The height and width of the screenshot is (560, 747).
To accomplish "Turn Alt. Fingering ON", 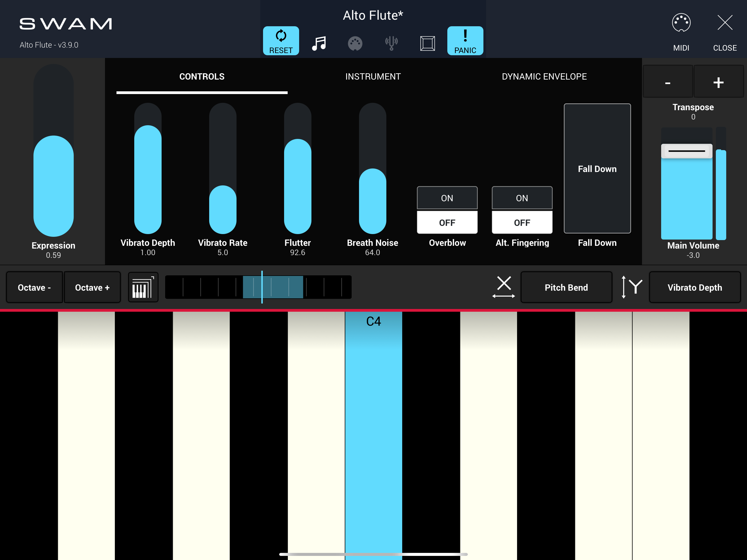I will [x=522, y=198].
